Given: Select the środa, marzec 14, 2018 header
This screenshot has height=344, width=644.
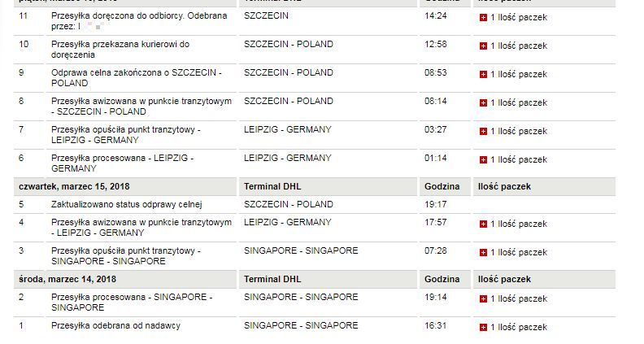Looking at the screenshot, I should tap(67, 280).
